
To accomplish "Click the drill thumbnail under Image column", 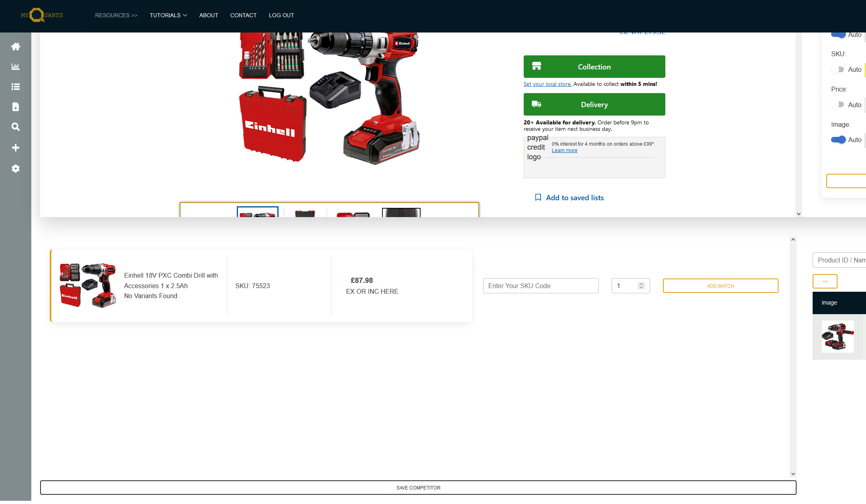I will (838, 336).
